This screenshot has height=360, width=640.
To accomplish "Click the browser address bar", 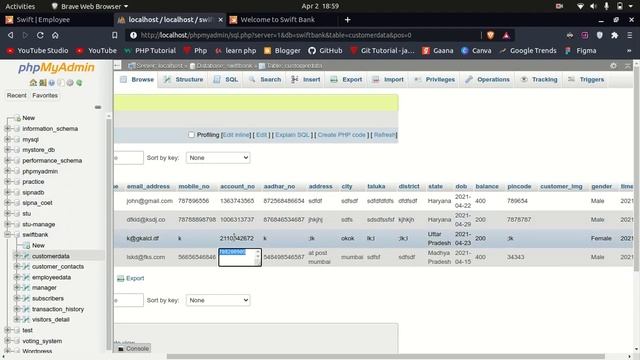I will pyautogui.click(x=302, y=35).
